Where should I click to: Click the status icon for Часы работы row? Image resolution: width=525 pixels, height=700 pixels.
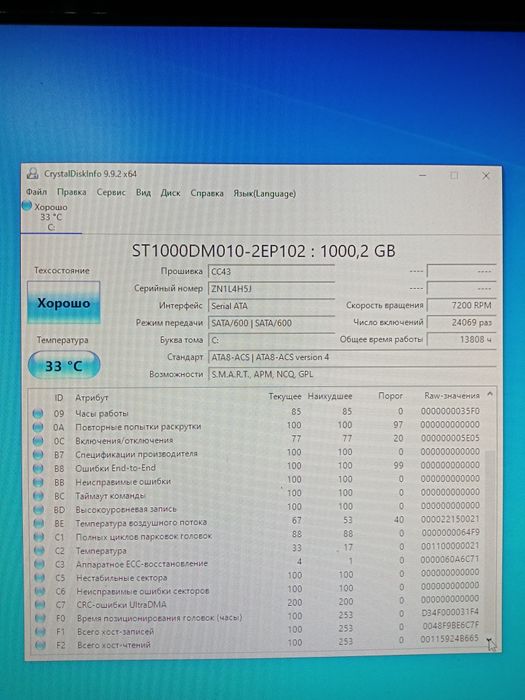tap(38, 413)
